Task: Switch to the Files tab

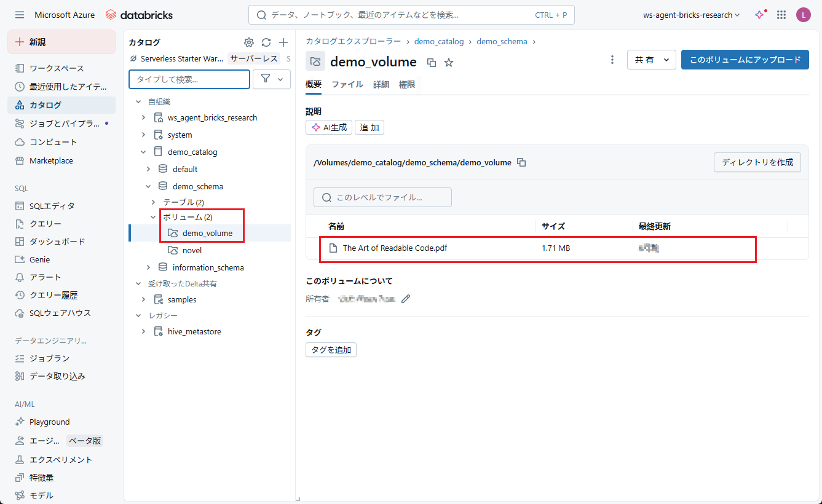Action: click(x=347, y=85)
